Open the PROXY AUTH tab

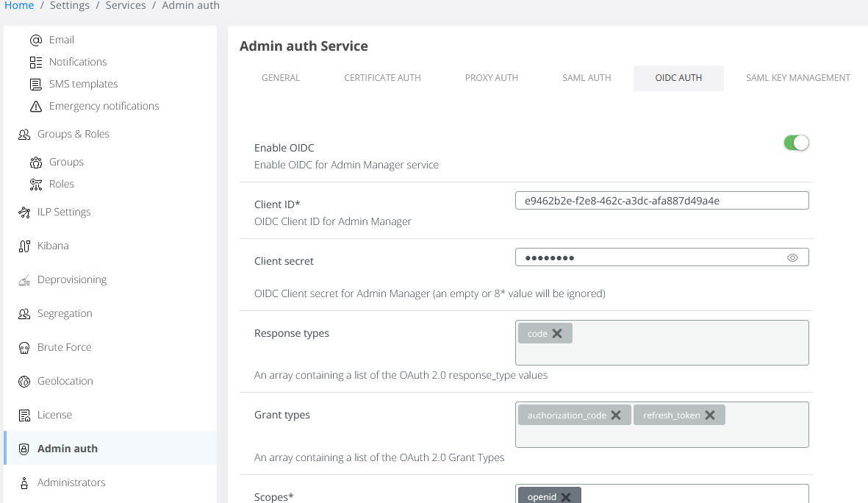[x=492, y=78]
